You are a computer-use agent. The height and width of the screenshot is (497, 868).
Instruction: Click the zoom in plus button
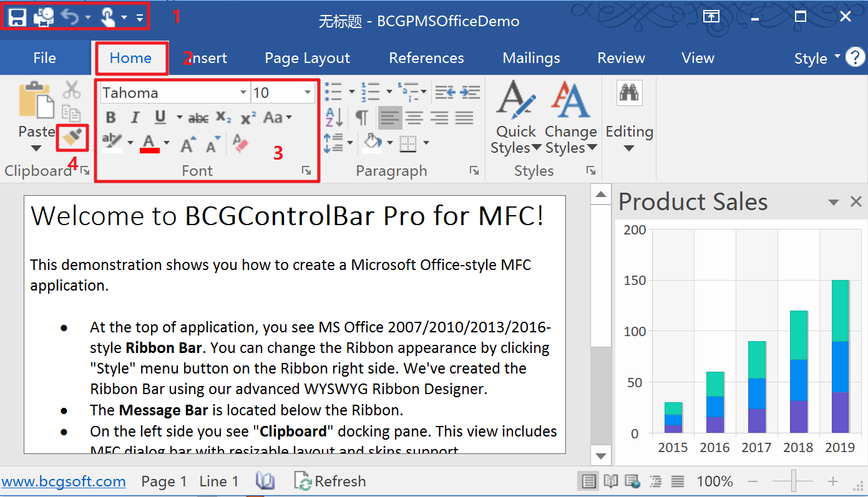tap(832, 481)
